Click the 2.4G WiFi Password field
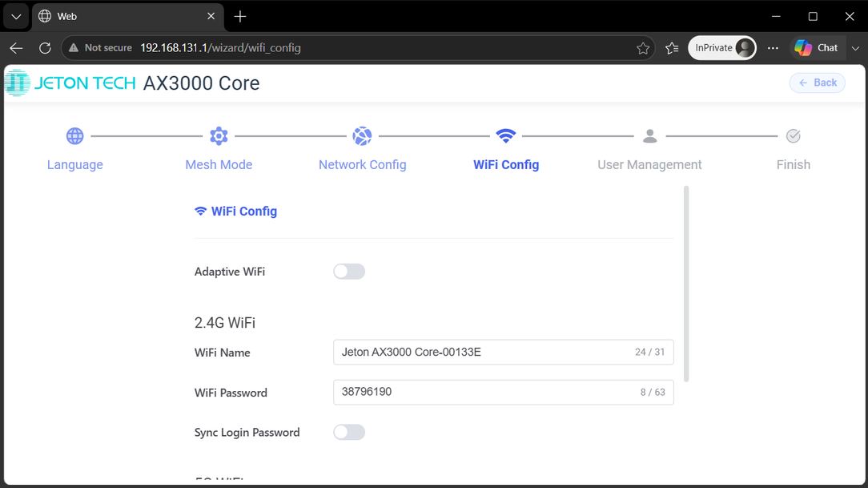The width and height of the screenshot is (868, 488). point(503,392)
